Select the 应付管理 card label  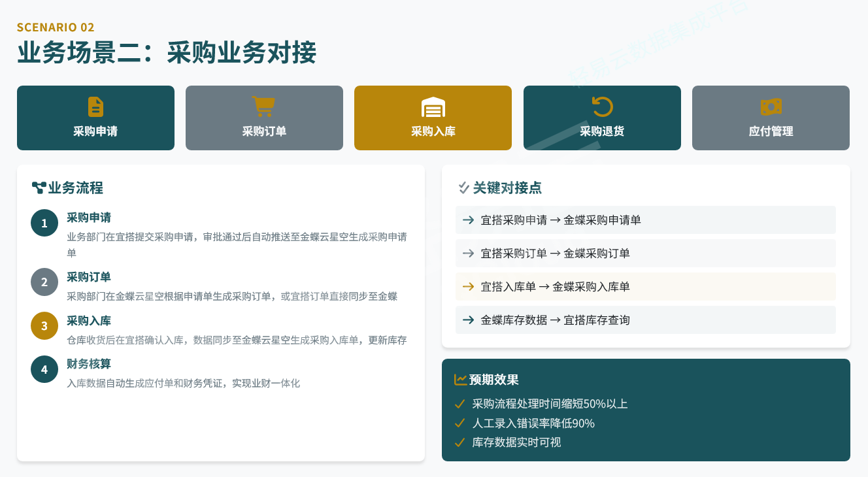click(x=771, y=131)
